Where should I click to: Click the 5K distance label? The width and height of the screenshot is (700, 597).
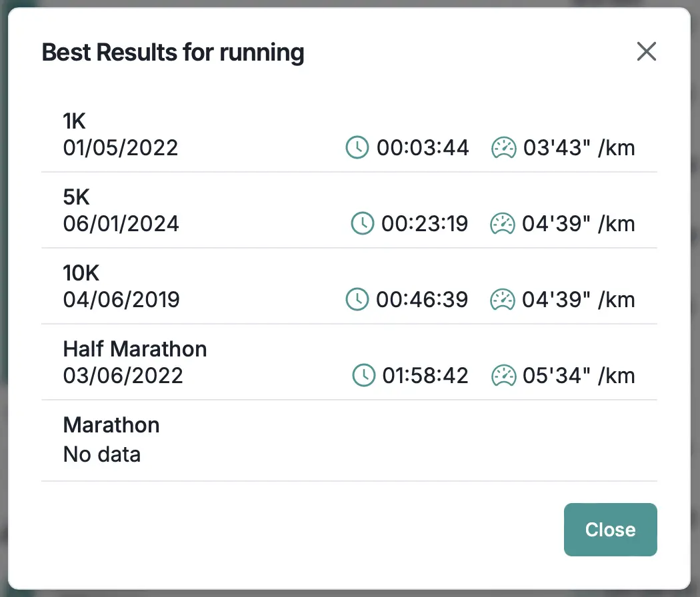(x=75, y=197)
